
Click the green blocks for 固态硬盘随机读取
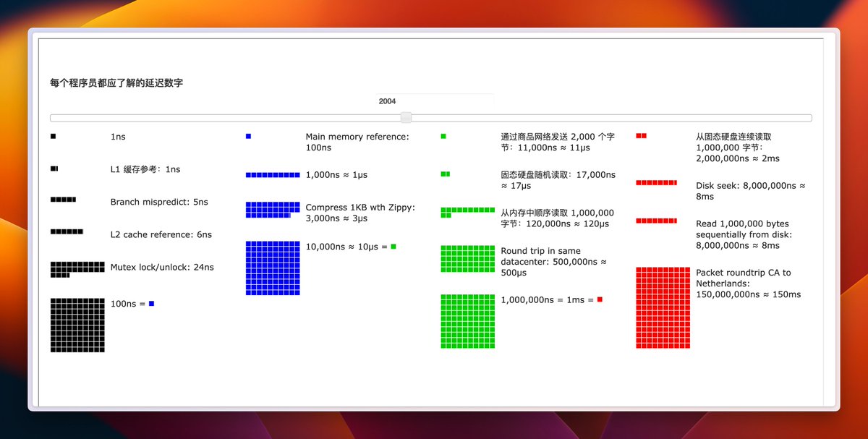click(x=446, y=174)
